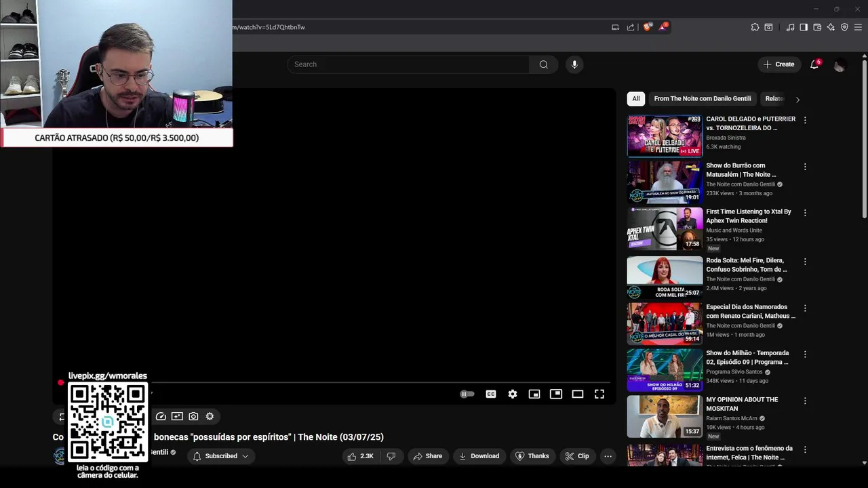Open options menu for CAROL DELGADO video

tap(805, 120)
